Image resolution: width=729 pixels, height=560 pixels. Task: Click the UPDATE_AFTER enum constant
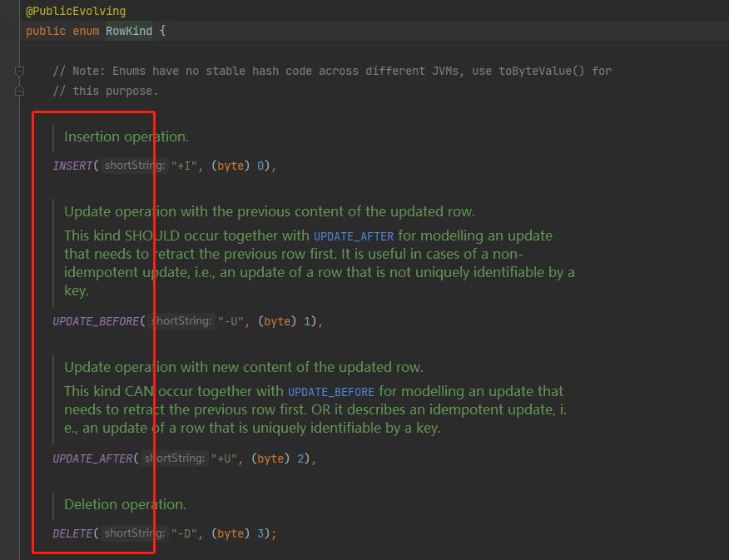[93, 458]
